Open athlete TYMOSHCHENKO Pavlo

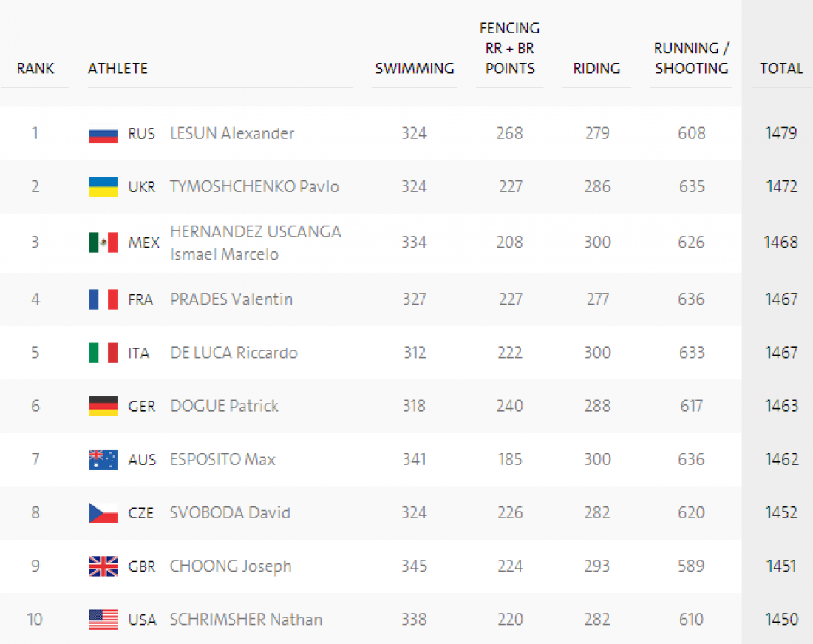pyautogui.click(x=254, y=186)
